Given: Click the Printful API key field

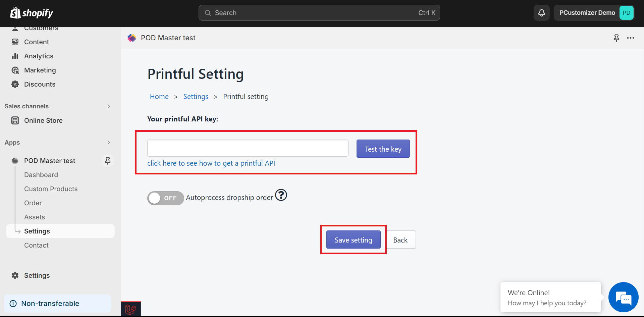Looking at the screenshot, I should pos(248,148).
